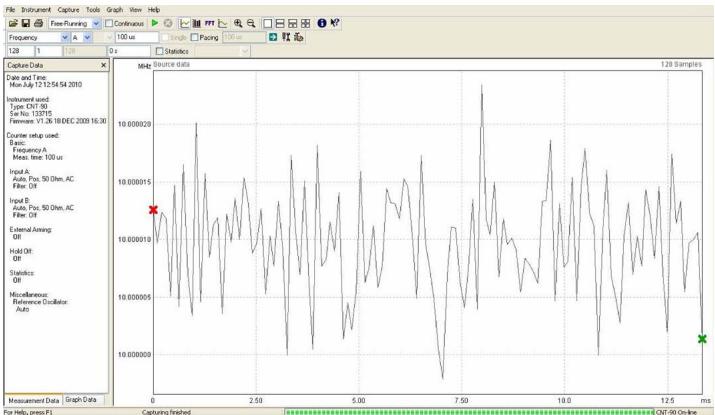Enable the Continuous checkbox
Image resolution: width=715 pixels, height=415 pixels.
pos(109,23)
